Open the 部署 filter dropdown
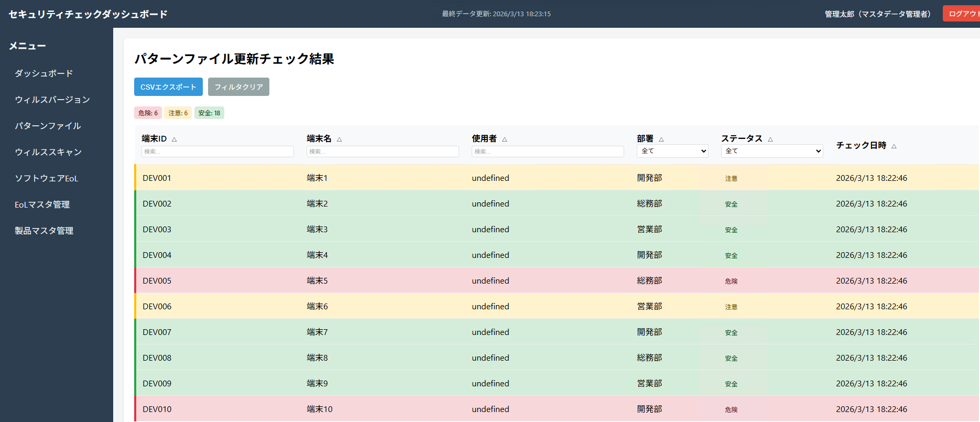 point(673,151)
